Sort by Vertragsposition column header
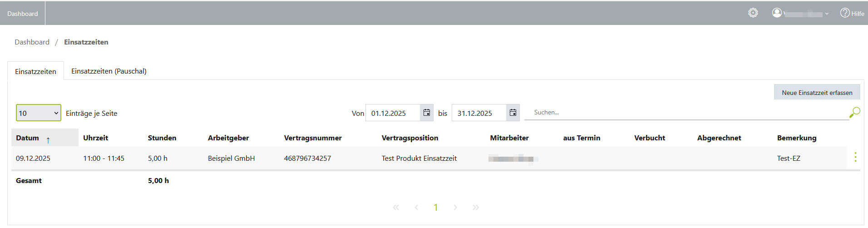The width and height of the screenshot is (868, 228). point(410,138)
